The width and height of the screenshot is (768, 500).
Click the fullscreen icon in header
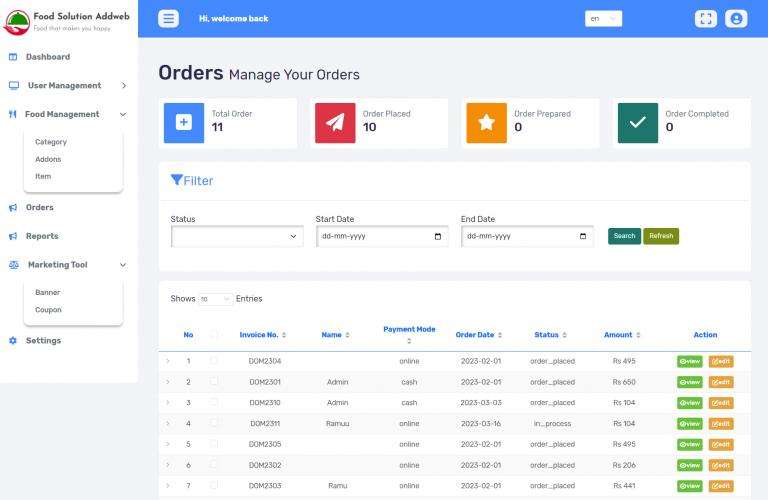706,18
